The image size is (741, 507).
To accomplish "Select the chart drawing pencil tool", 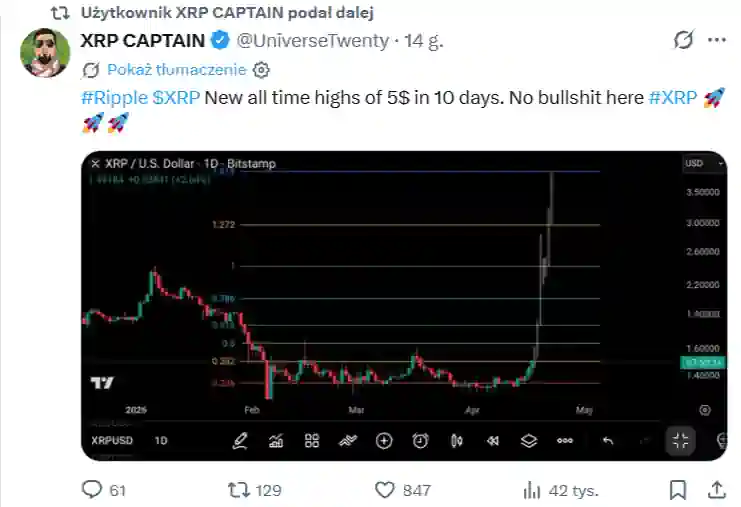I will pyautogui.click(x=240, y=440).
